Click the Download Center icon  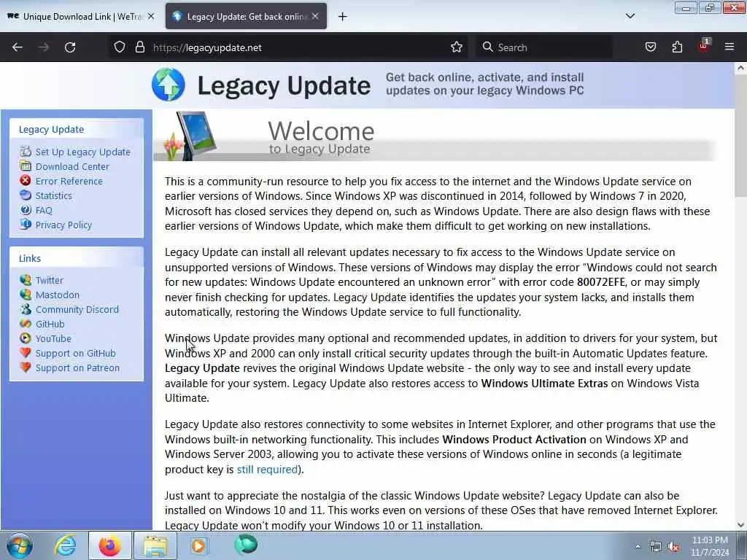tap(26, 166)
